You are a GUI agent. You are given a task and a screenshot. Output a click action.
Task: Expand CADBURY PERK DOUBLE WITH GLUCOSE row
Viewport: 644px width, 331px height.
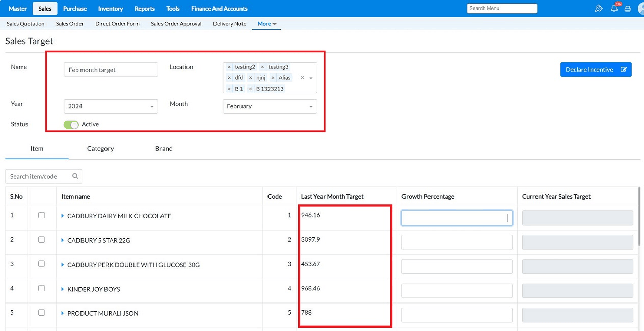(x=63, y=265)
